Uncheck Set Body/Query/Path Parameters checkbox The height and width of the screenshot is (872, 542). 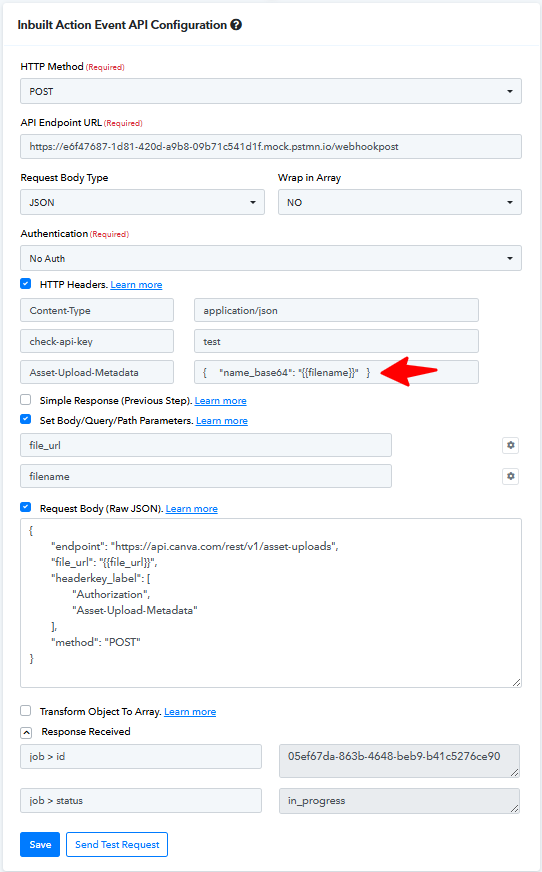pos(26,419)
